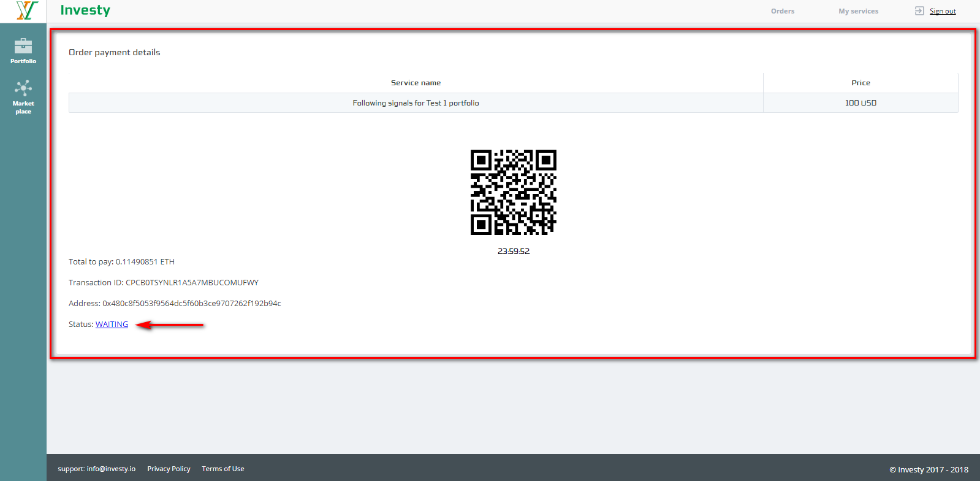The image size is (980, 481).
Task: Click the Order payment details heading
Action: [115, 52]
